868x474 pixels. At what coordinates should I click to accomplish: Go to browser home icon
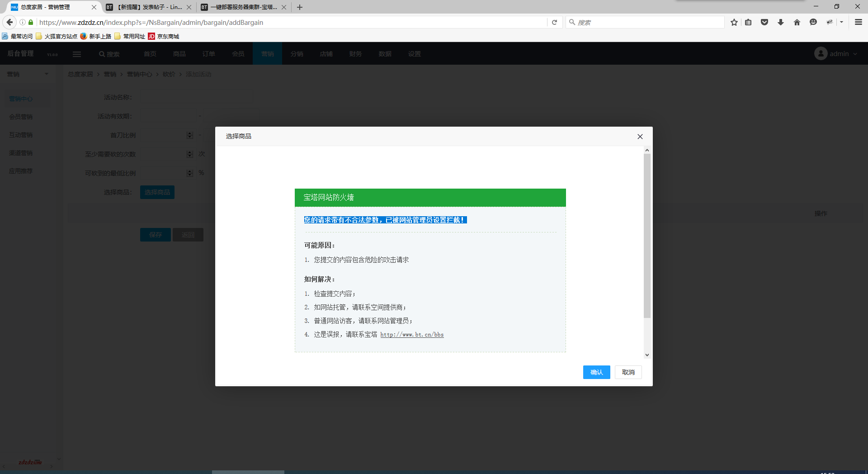(x=797, y=22)
